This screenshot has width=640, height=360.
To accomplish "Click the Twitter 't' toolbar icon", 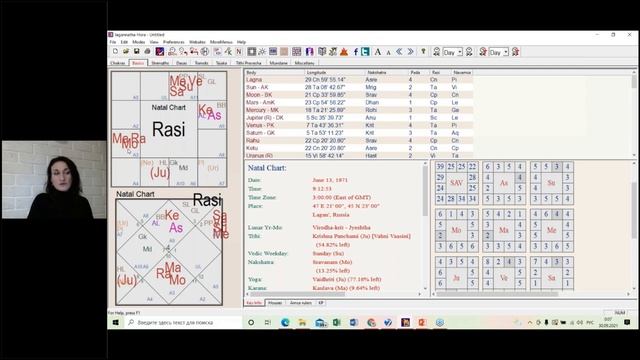I will pyautogui.click(x=365, y=51).
